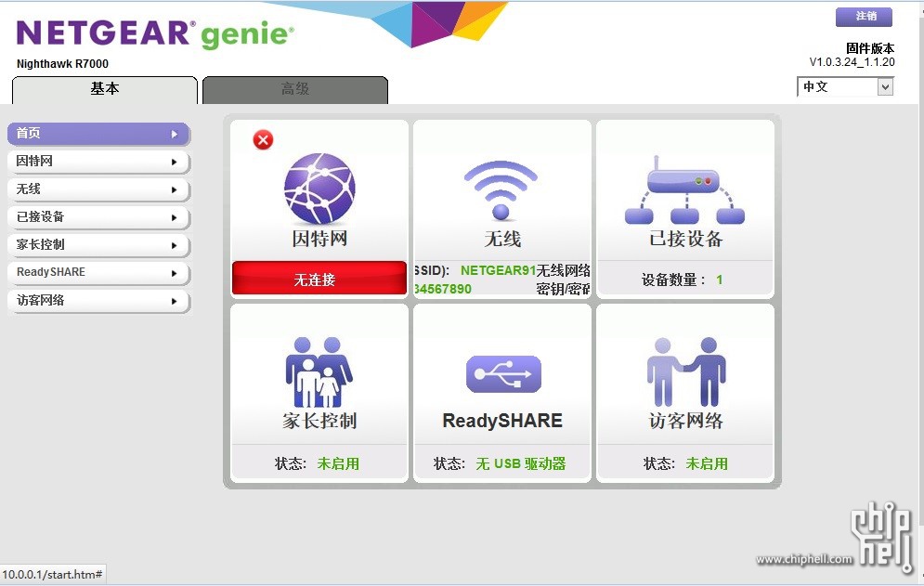Open the 无线 Wi-Fi signal icon
This screenshot has height=586, width=924.
click(501, 189)
